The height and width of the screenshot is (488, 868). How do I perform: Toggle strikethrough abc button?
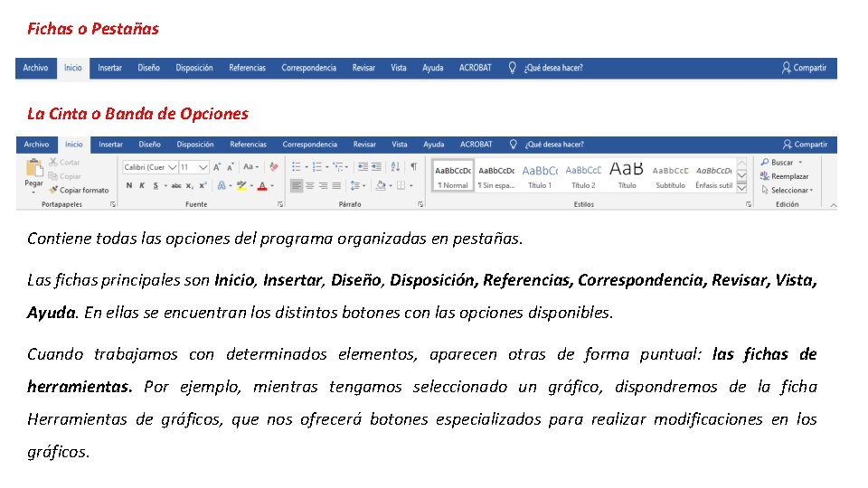[176, 185]
